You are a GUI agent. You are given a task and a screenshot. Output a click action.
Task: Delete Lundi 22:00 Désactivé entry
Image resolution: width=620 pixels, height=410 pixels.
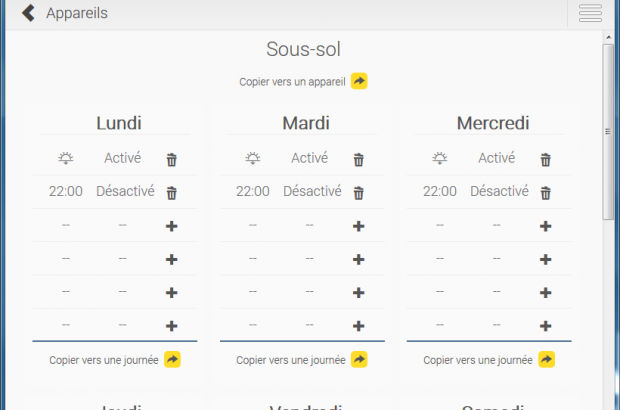pos(172,193)
